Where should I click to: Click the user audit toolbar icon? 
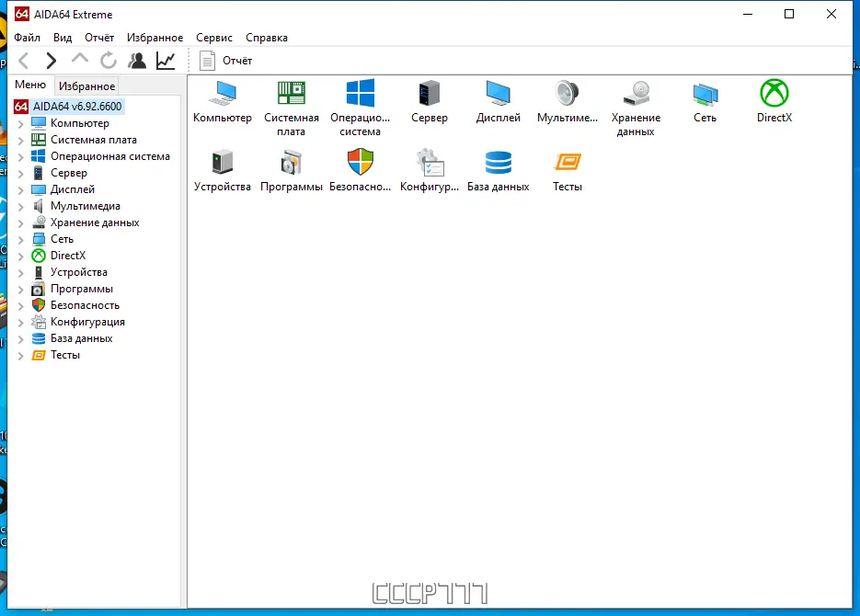(136, 60)
